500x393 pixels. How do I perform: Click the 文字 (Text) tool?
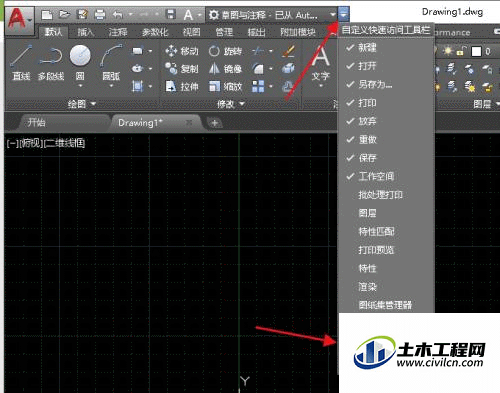coord(321,64)
